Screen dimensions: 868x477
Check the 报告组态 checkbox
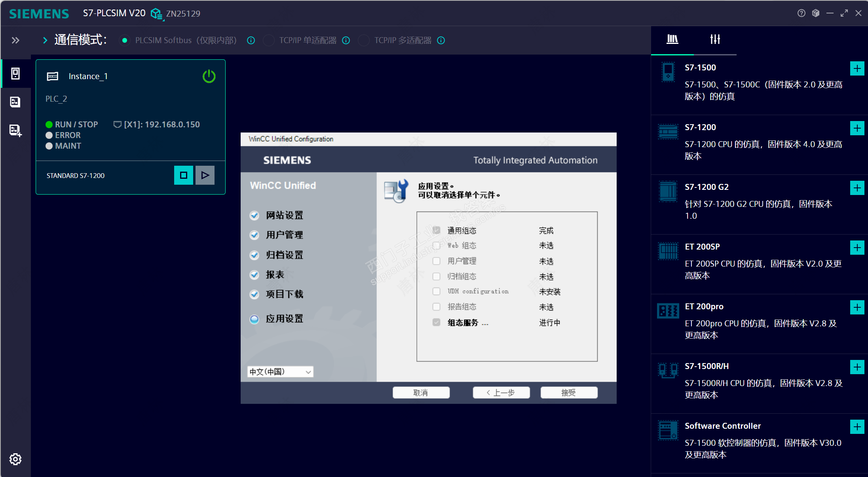tap(436, 307)
